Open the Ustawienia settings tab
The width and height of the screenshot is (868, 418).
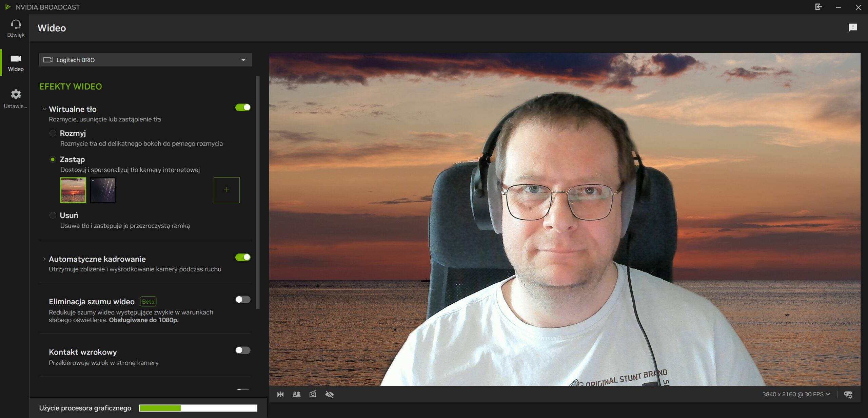[x=16, y=99]
